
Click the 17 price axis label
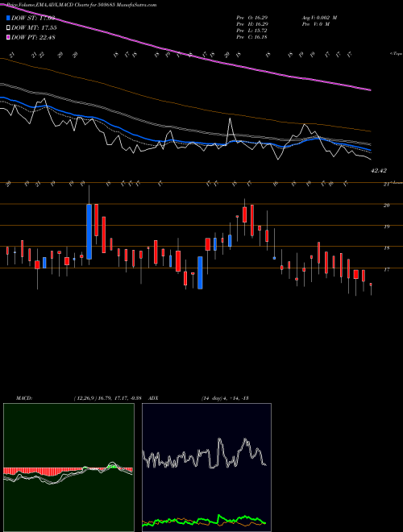point(386,269)
